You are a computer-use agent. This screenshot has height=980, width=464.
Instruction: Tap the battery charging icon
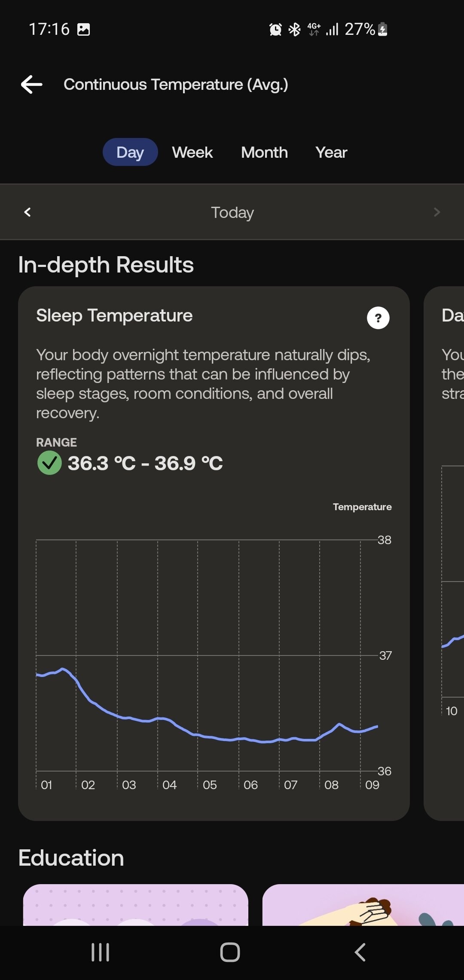pyautogui.click(x=383, y=29)
